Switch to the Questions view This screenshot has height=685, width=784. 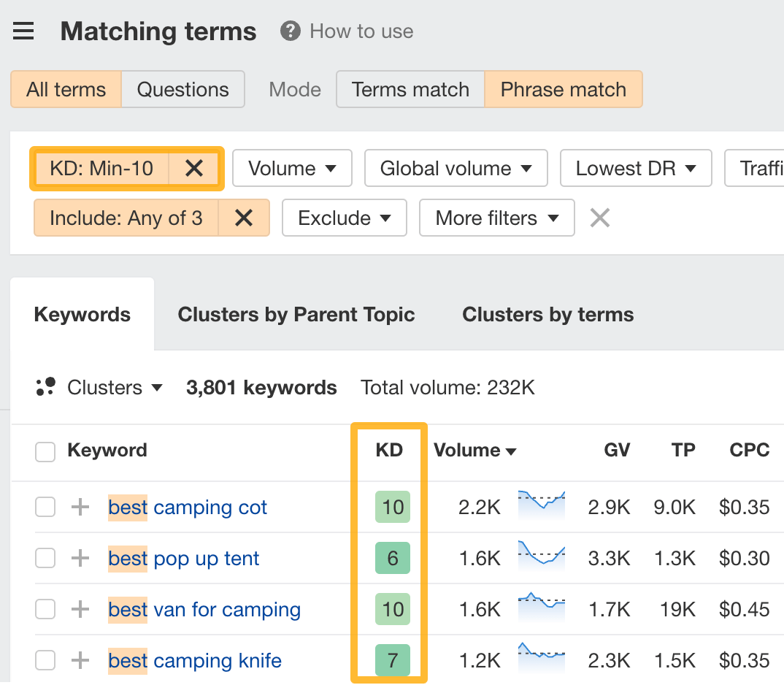click(x=182, y=89)
